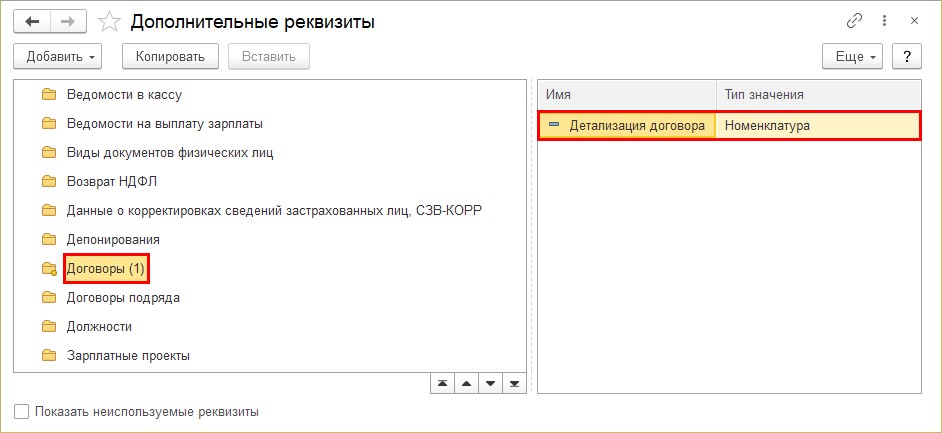
Task: Expand the Еще menu button
Action: [x=852, y=56]
